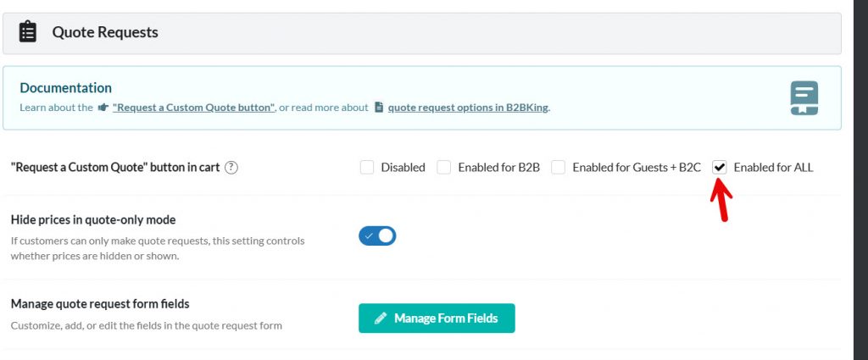Click the teal book icon in Documentation box
Image resolution: width=868 pixels, height=360 pixels.
pyautogui.click(x=804, y=98)
